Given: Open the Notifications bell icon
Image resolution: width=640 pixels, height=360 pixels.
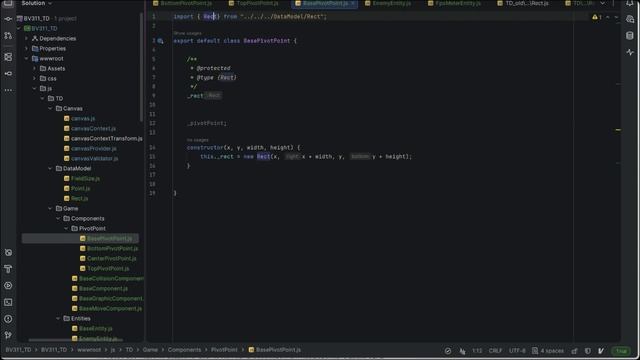Looking at the screenshot, I should click(630, 3).
